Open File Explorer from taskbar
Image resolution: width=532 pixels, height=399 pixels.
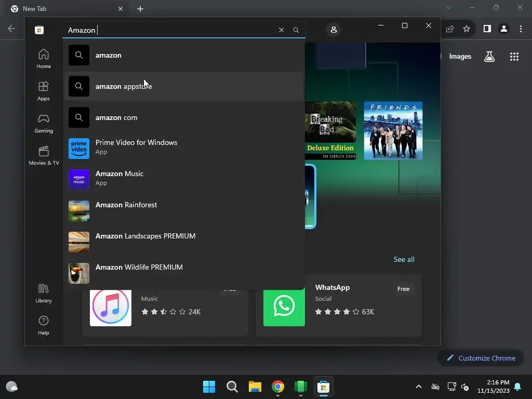coord(255,387)
